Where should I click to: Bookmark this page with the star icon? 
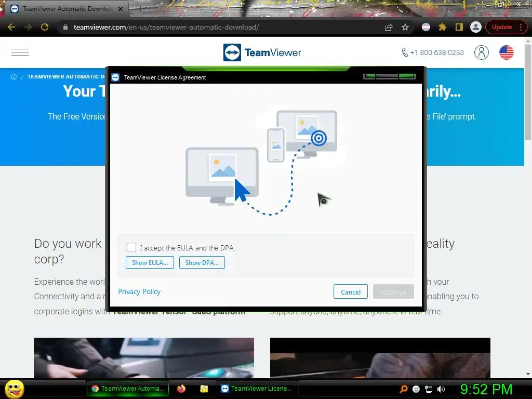tap(405, 27)
